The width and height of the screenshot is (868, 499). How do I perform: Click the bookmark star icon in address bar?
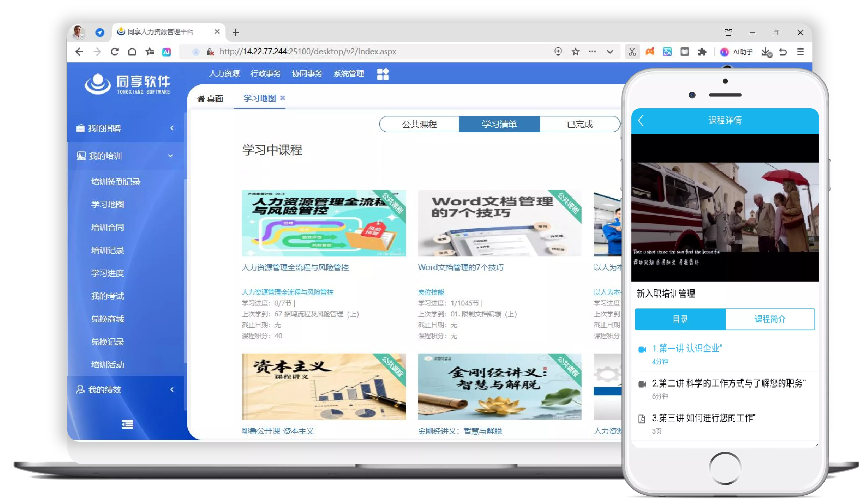tap(575, 52)
